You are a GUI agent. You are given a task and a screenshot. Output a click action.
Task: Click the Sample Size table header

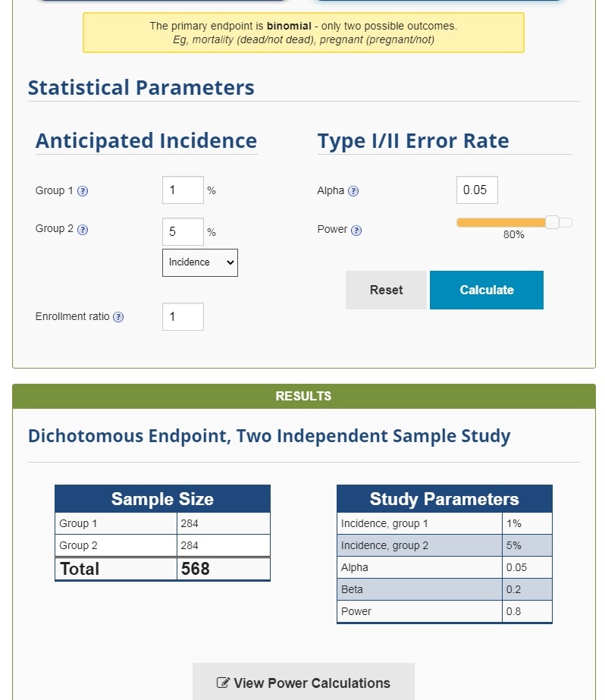tap(162, 499)
